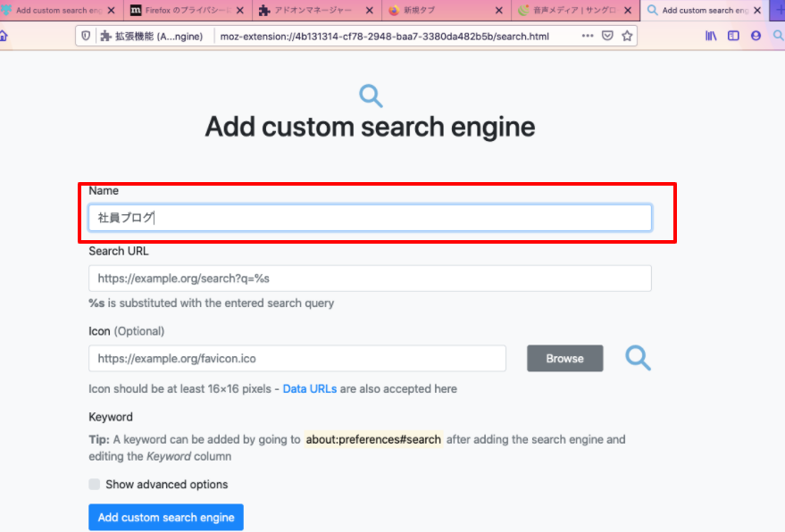Toggle the sidebar icon in the toolbar
Image resolution: width=785 pixels, height=532 pixels.
coord(733,37)
